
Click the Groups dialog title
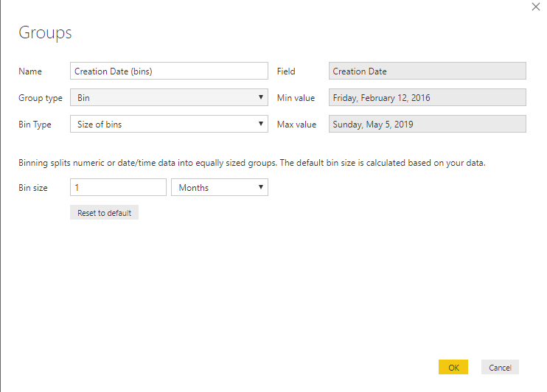(x=45, y=33)
